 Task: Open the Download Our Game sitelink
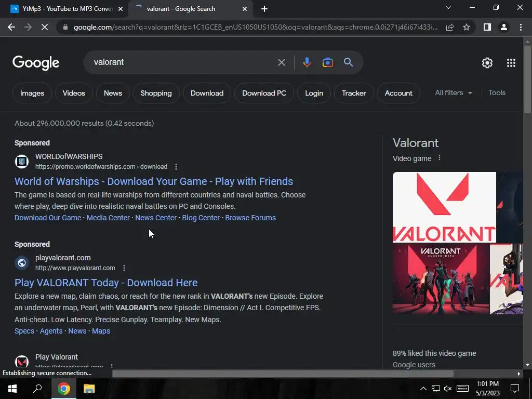point(48,218)
